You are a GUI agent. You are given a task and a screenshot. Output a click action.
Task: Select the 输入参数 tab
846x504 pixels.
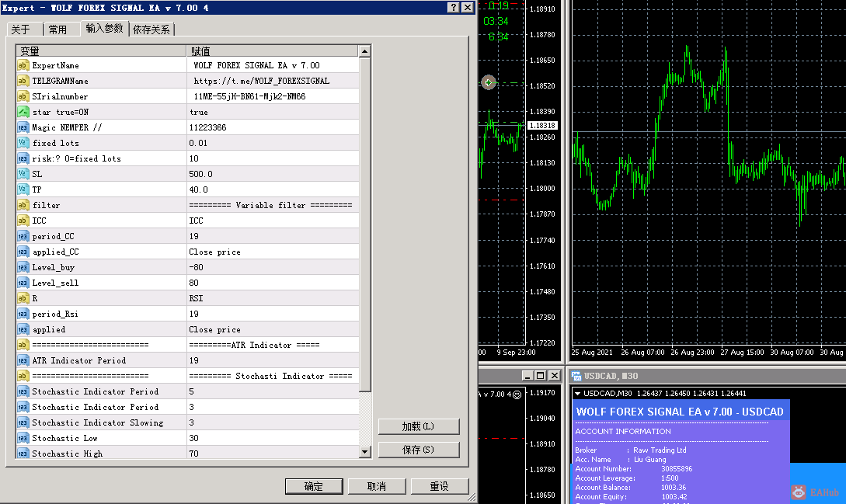[x=105, y=29]
